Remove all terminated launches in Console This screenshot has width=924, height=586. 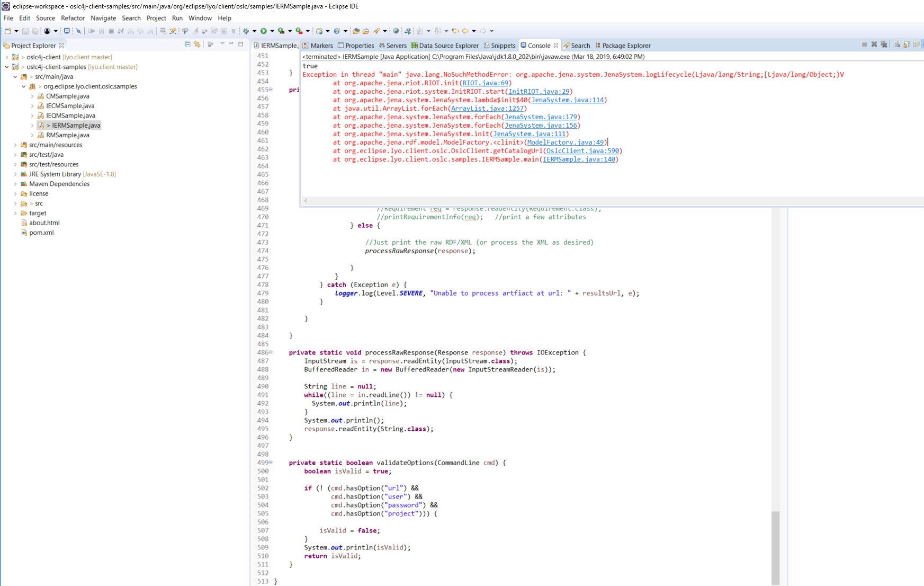click(884, 45)
